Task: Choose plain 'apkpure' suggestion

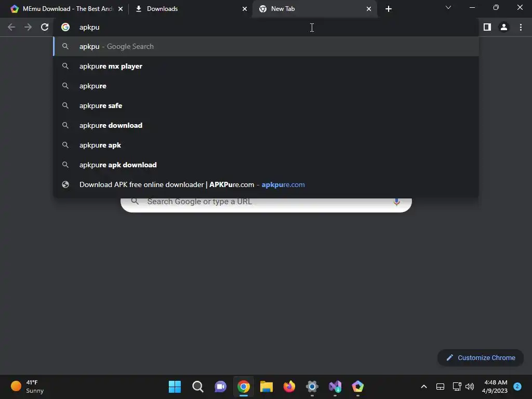Action: point(266,86)
